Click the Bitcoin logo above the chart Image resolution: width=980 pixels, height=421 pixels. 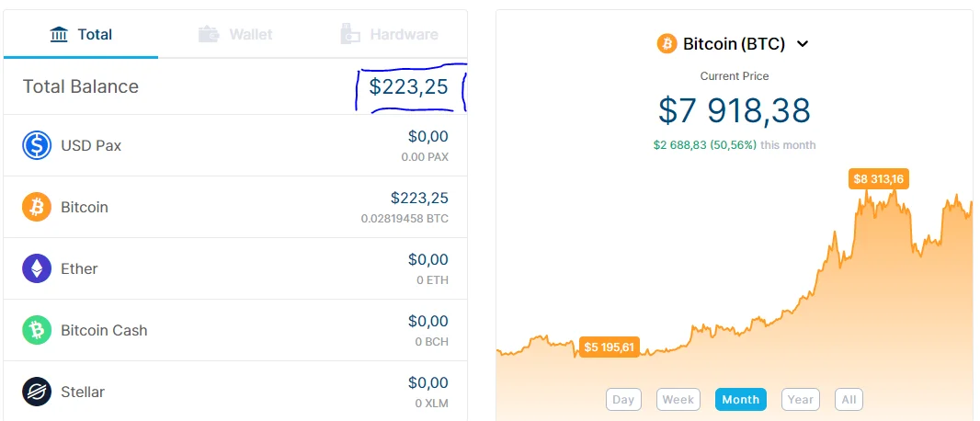click(x=667, y=44)
